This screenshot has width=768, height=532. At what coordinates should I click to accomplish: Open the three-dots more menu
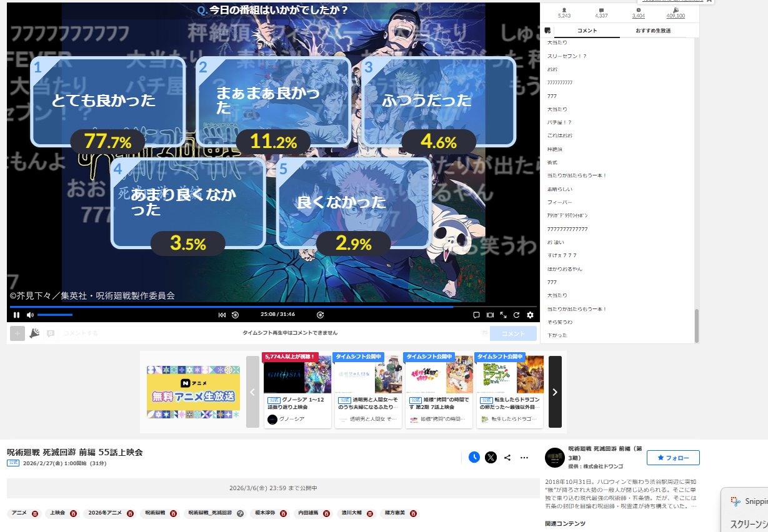point(524,457)
